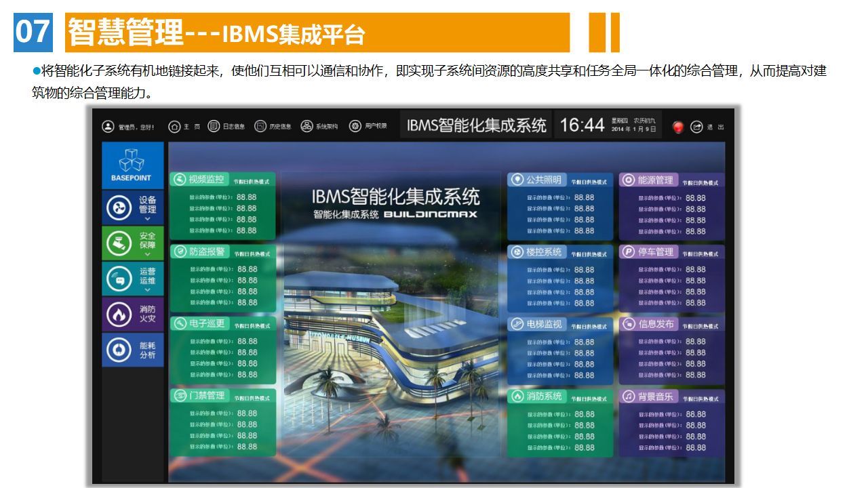The height and width of the screenshot is (488, 868).
Task: Click the 停车管理 P icon
Action: click(628, 252)
